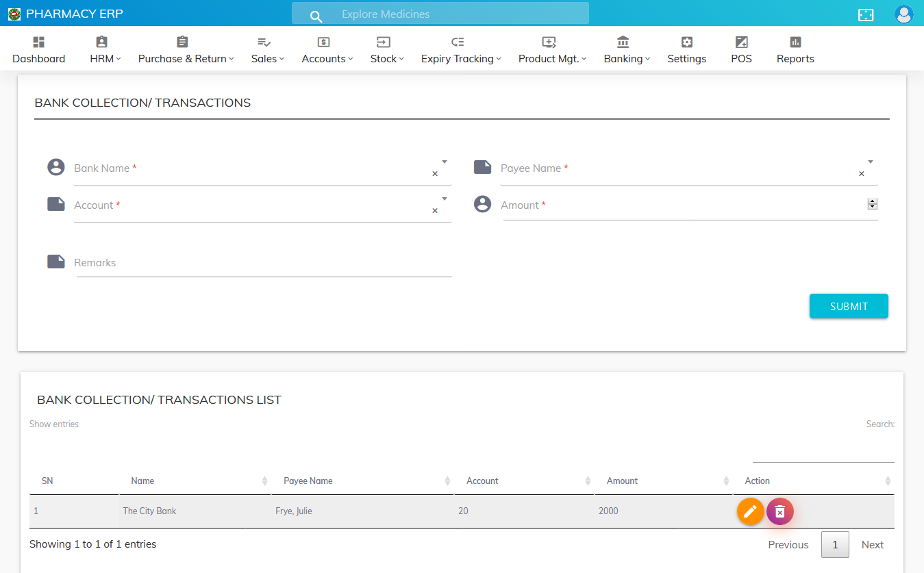
Task: Open Reports via its chart icon
Action: tap(795, 42)
